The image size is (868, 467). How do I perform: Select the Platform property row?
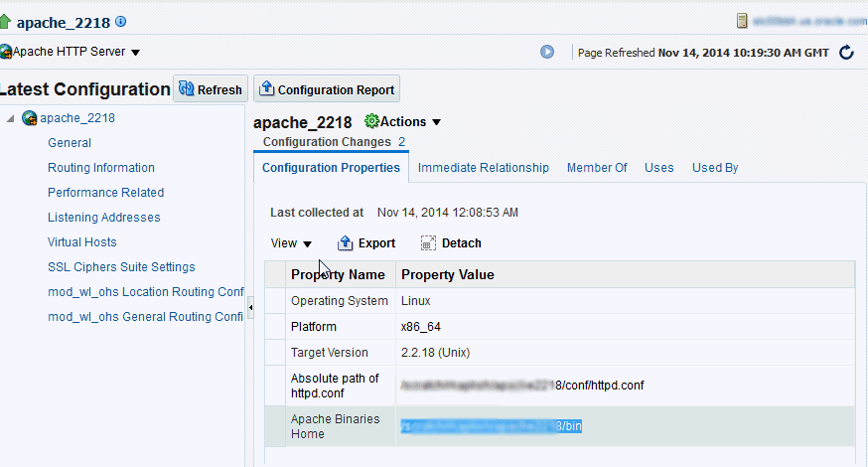pyautogui.click(x=560, y=327)
